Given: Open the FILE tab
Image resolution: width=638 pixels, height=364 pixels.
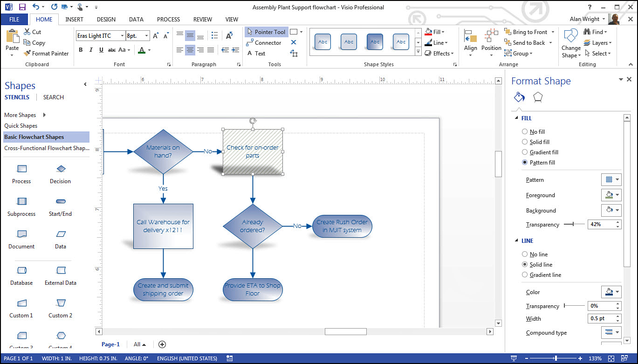Looking at the screenshot, I should tap(14, 20).
